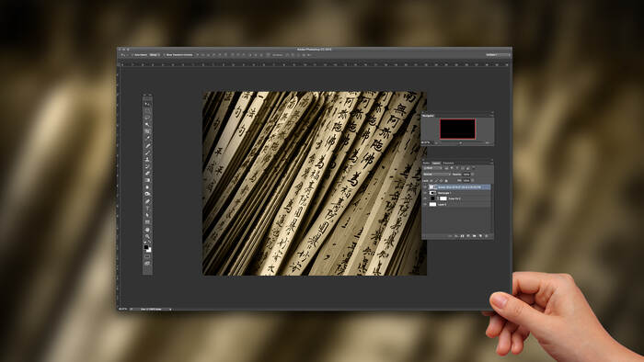Hide the Layer 0 layer
Screen dimensions: 644x362
pos(425,204)
